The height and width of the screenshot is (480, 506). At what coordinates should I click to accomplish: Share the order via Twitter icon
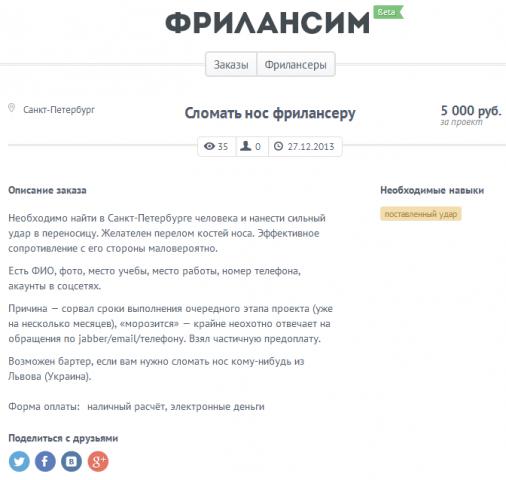click(19, 461)
